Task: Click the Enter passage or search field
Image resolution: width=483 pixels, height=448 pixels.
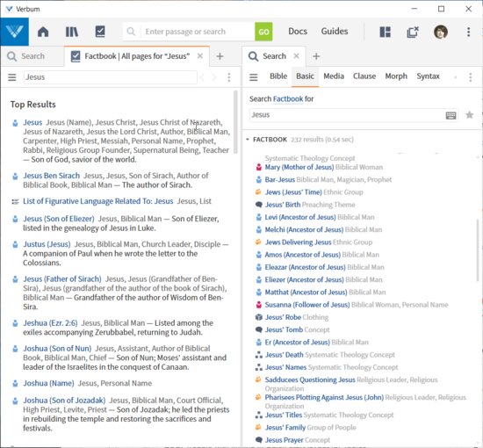Action: (198, 32)
